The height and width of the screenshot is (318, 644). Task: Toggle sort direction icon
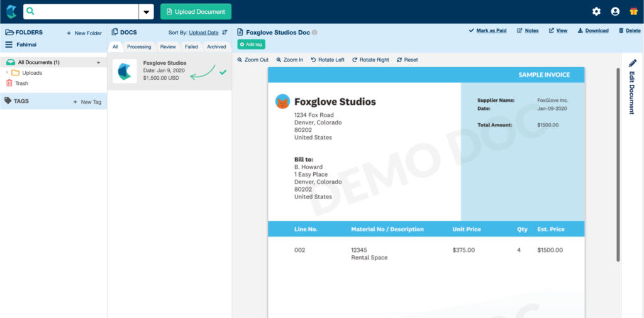225,33
